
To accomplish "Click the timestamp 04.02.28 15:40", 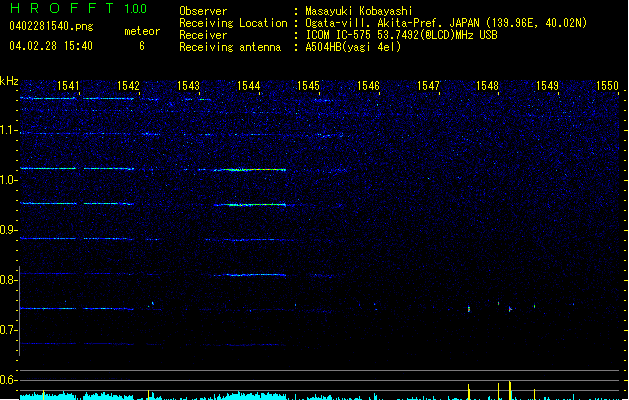I will coord(51,46).
